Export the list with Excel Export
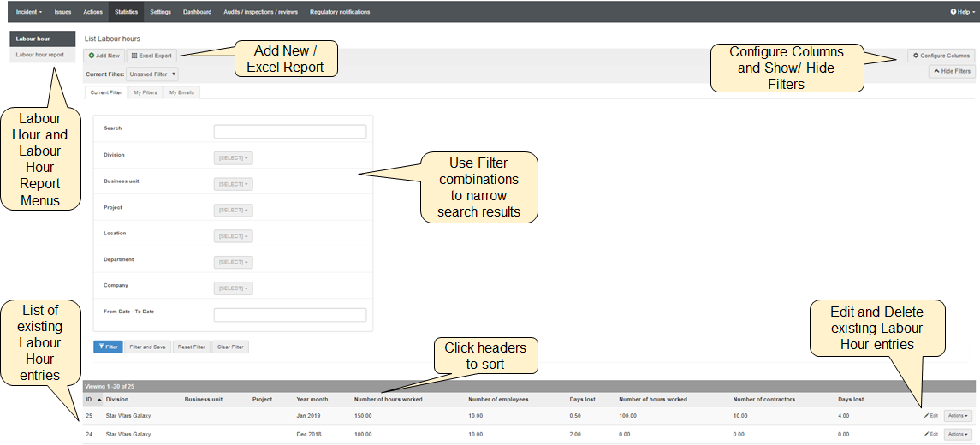Viewport: 980px width, 445px height. point(151,56)
